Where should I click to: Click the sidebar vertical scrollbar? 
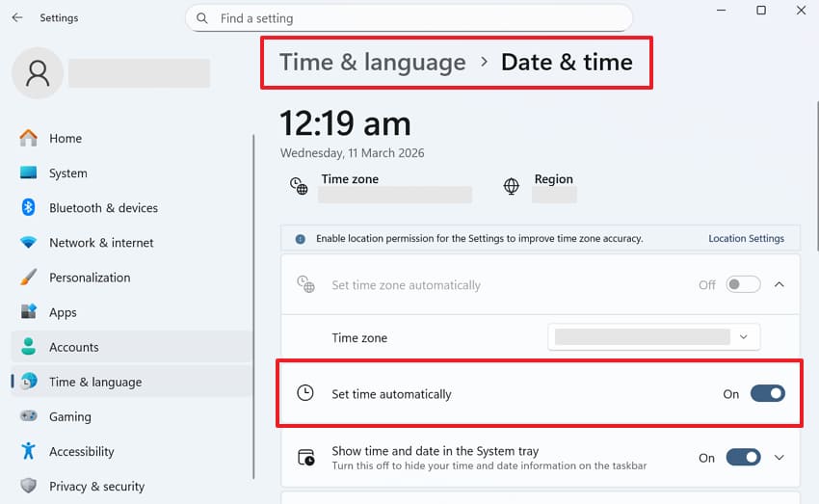pos(253,306)
